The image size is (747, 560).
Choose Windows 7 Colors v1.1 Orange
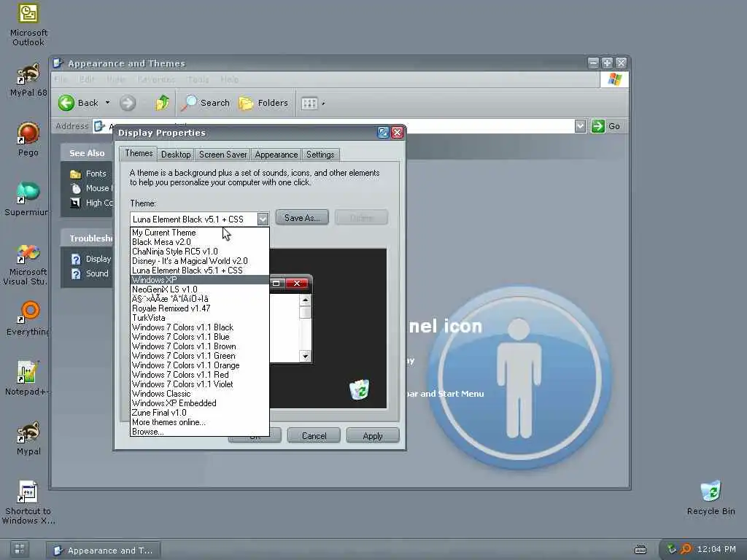coord(200,365)
